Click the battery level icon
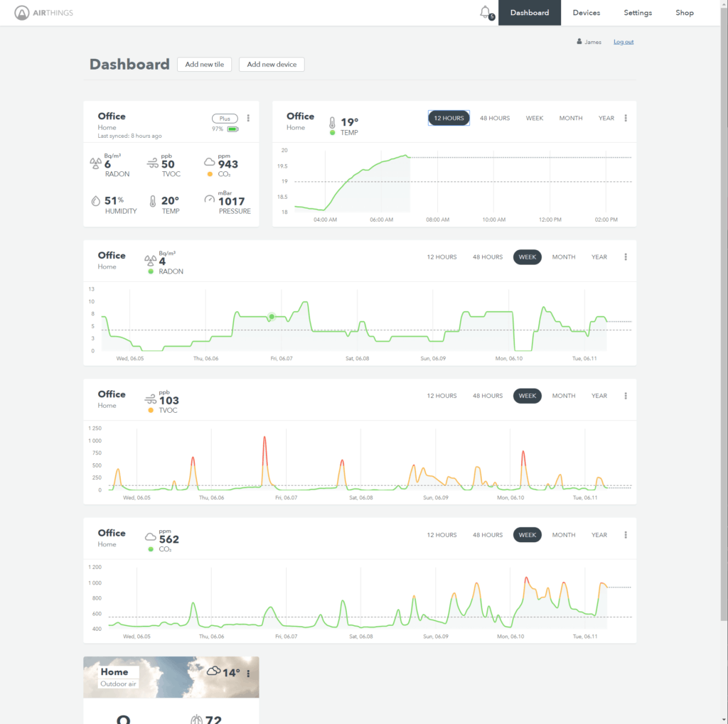728x724 pixels. point(233,129)
